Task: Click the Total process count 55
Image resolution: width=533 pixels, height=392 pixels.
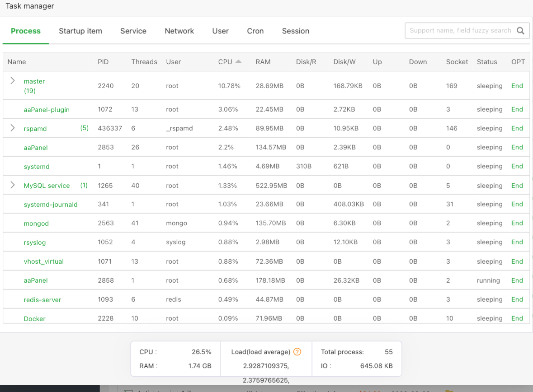Action: (x=388, y=352)
